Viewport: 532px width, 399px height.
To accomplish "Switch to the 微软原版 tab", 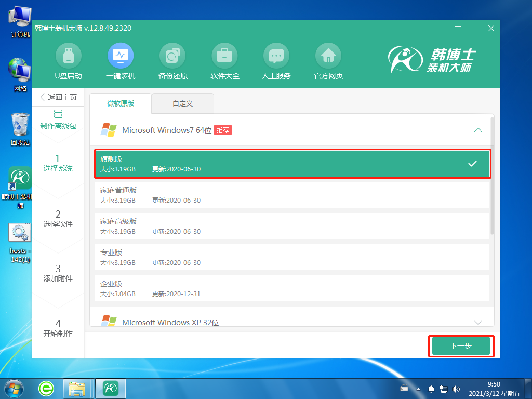I will (121, 103).
